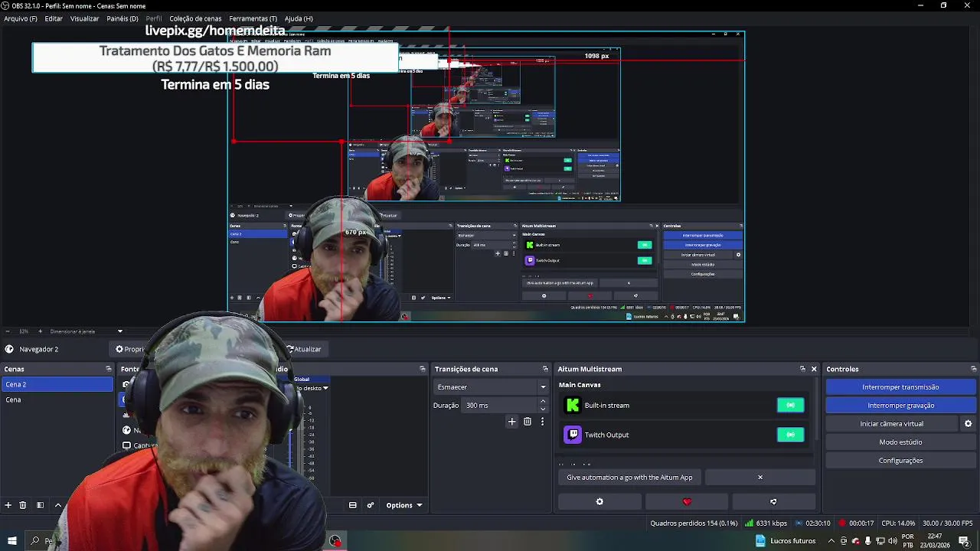Screen dimensions: 980x551
Task: Open Aitum Multistream settings gear
Action: click(599, 502)
